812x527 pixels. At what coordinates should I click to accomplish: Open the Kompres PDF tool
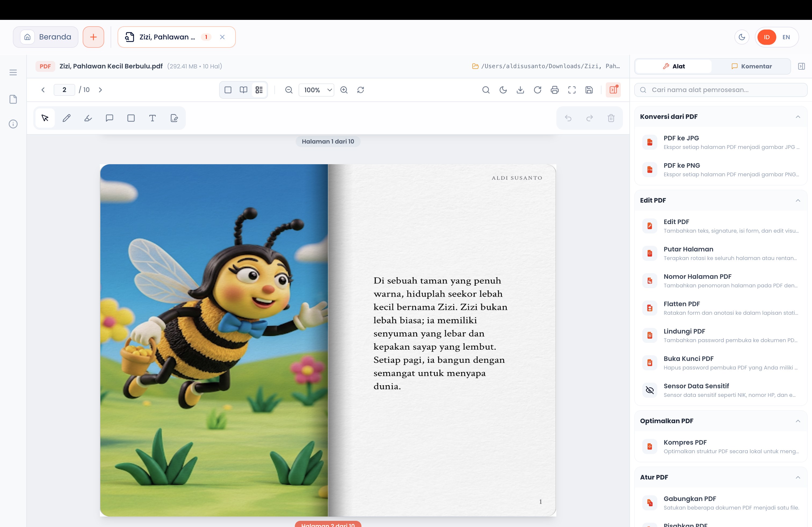pyautogui.click(x=720, y=446)
